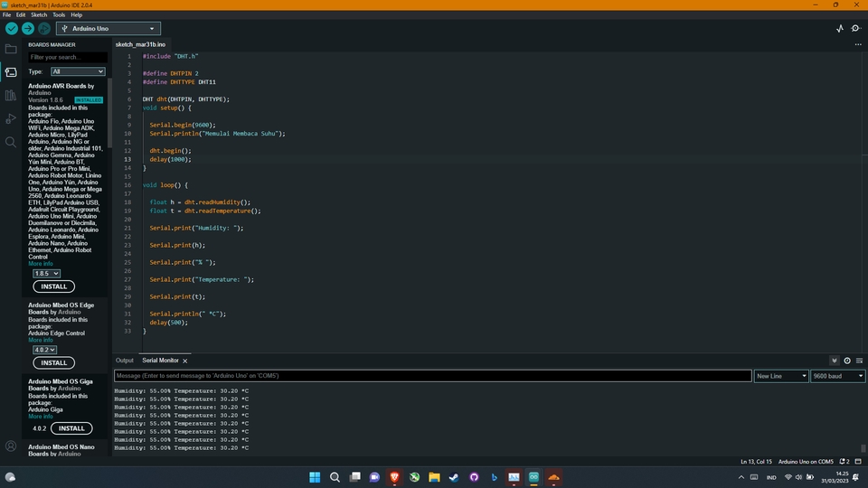Open Windows taskbar search
The image size is (868, 488).
(x=335, y=477)
